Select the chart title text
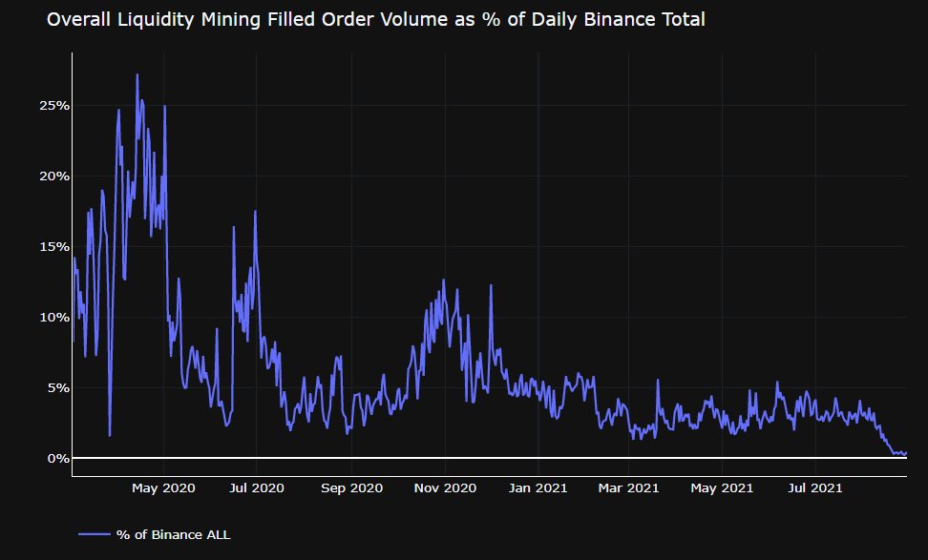The image size is (928, 560). (x=376, y=19)
